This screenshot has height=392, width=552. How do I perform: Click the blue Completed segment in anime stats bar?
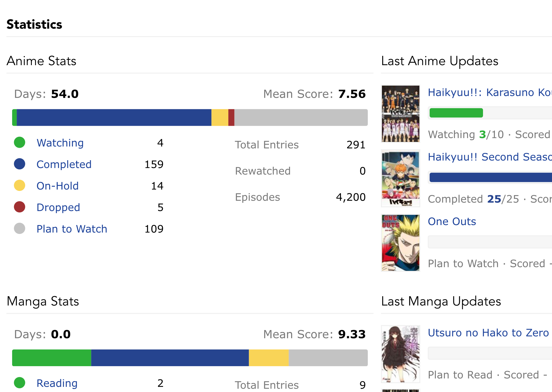pyautogui.click(x=114, y=117)
